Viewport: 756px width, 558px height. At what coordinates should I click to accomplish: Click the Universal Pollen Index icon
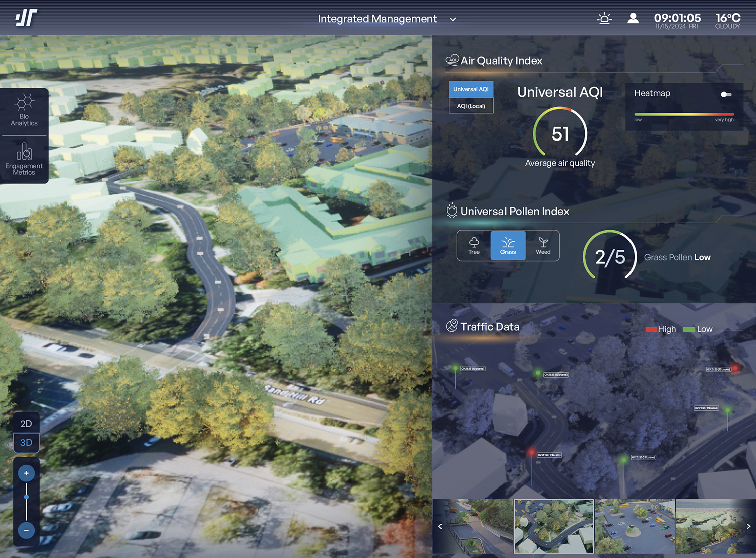451,211
